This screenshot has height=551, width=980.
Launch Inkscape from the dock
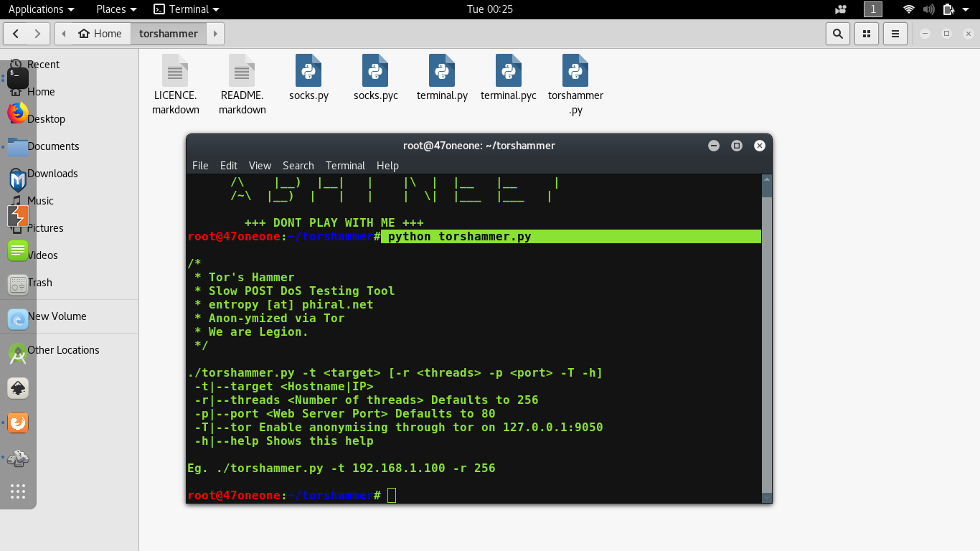18,387
